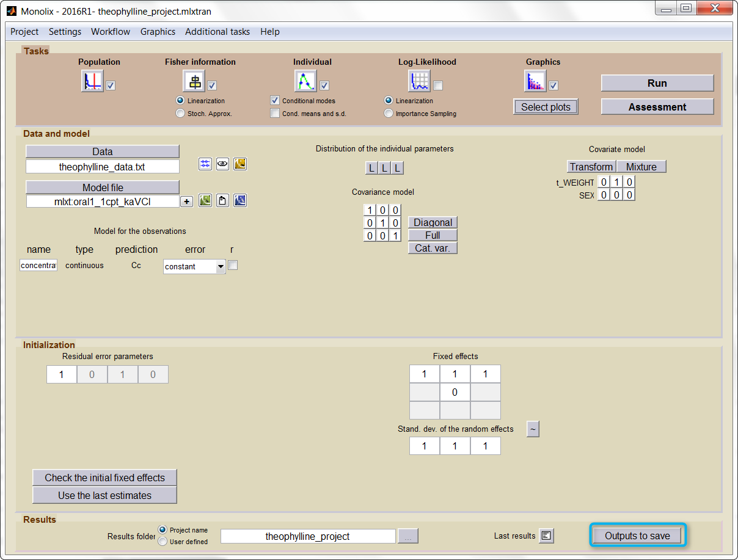Choose the User defined results folder option
The image size is (738, 560).
pos(163,541)
